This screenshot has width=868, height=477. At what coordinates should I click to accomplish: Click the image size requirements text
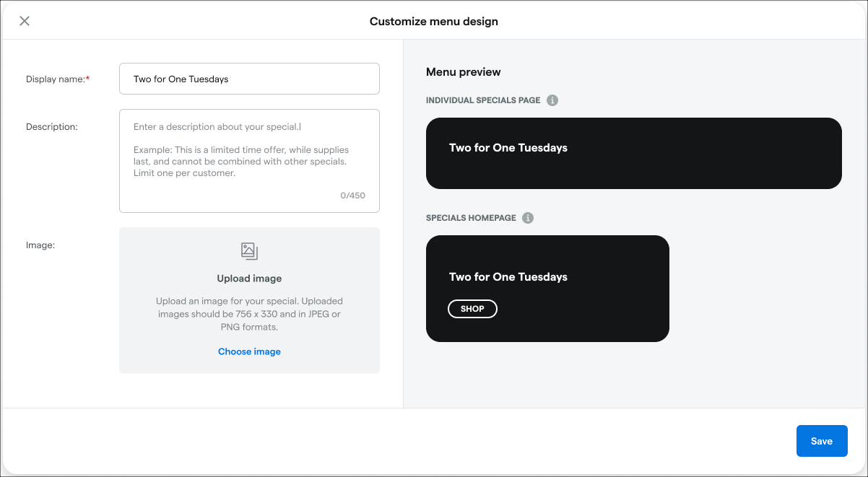point(249,314)
